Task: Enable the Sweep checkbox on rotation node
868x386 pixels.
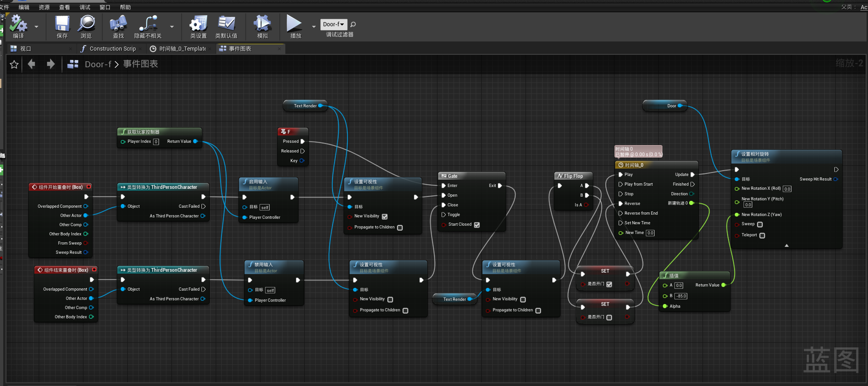Action: (x=760, y=224)
